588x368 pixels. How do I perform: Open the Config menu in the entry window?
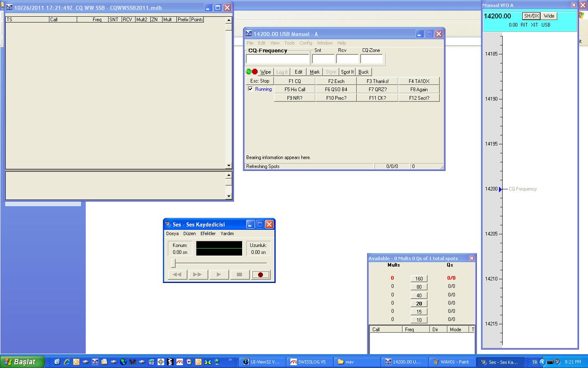pos(305,43)
